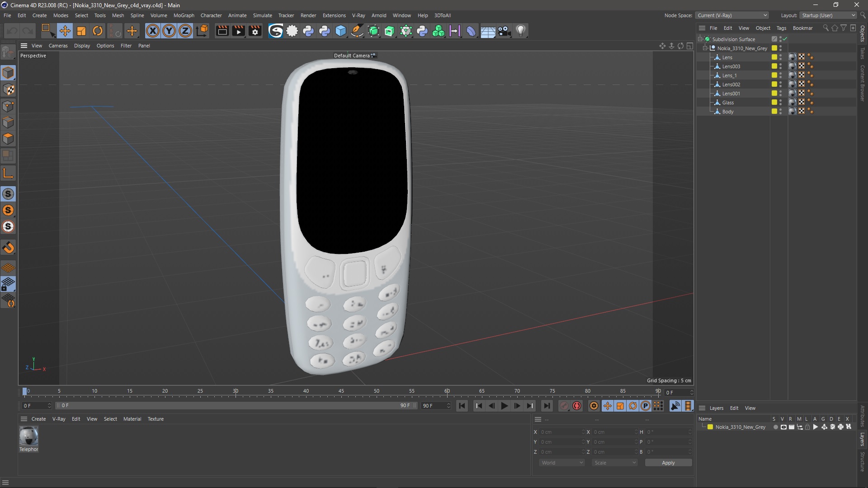Open the Attributes vertical tab

coord(863,416)
